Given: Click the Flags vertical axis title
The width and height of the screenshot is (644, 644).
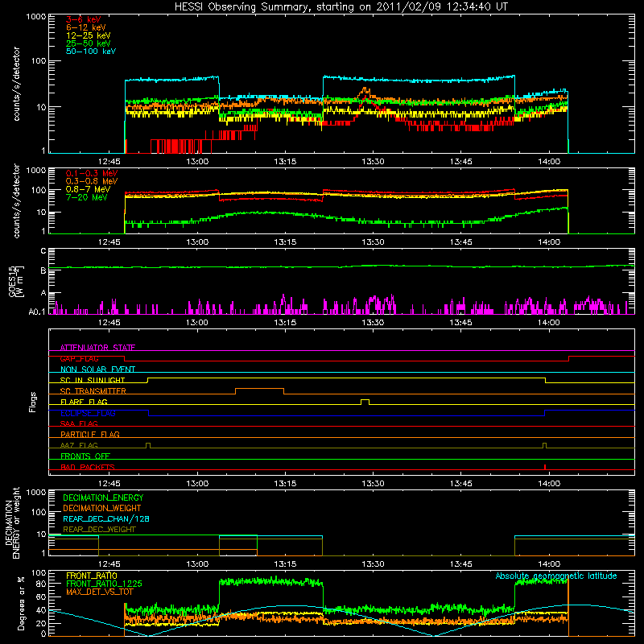Looking at the screenshot, I should click(33, 402).
